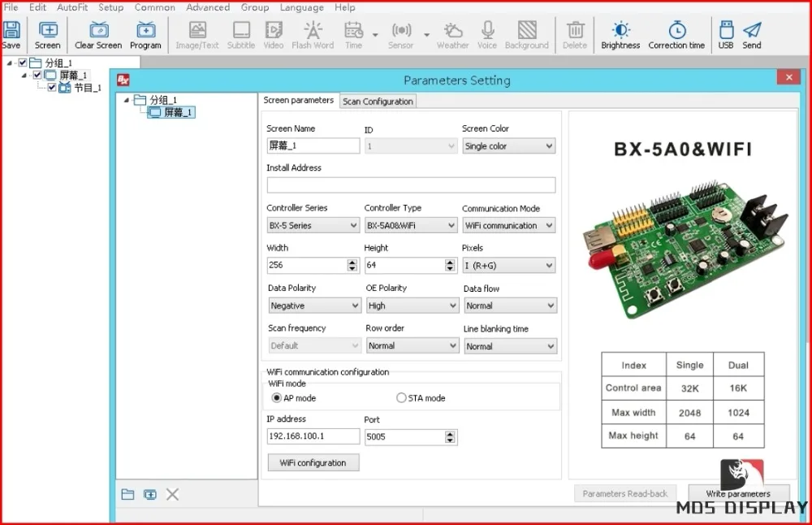Open the Time dropdown arrow in toolbar

pyautogui.click(x=375, y=35)
